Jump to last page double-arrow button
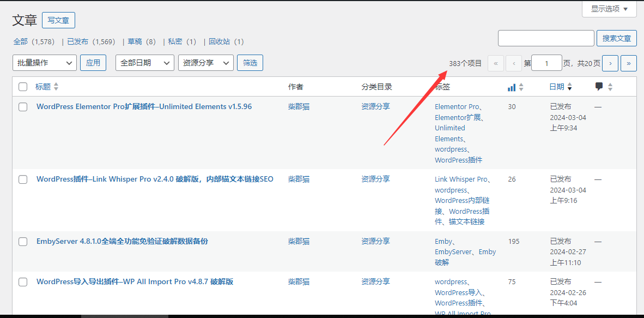 click(629, 63)
